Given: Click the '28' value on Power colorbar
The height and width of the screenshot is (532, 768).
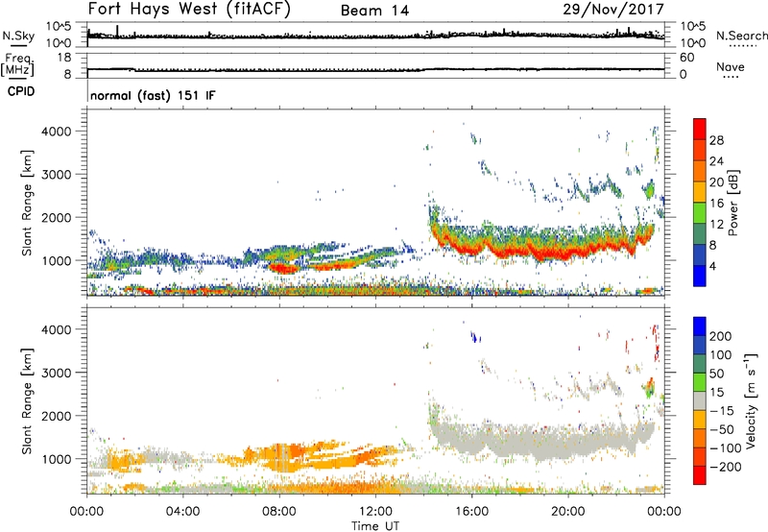Looking at the screenshot, I should click(716, 140).
